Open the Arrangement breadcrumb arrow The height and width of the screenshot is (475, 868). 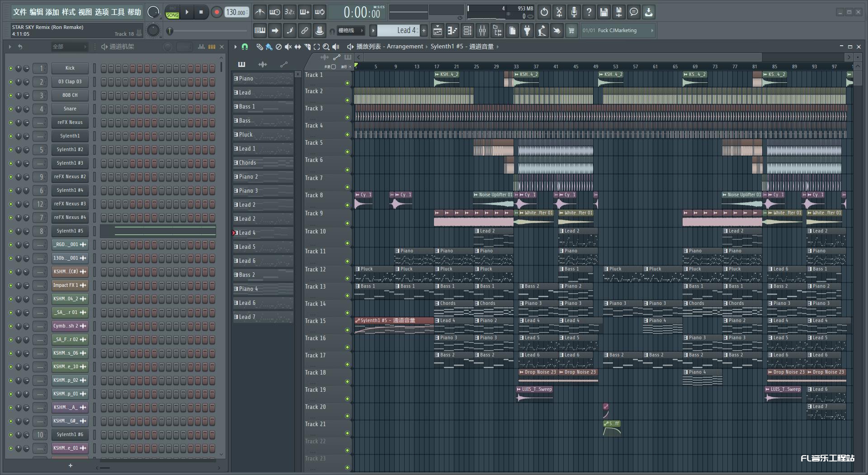point(427,47)
